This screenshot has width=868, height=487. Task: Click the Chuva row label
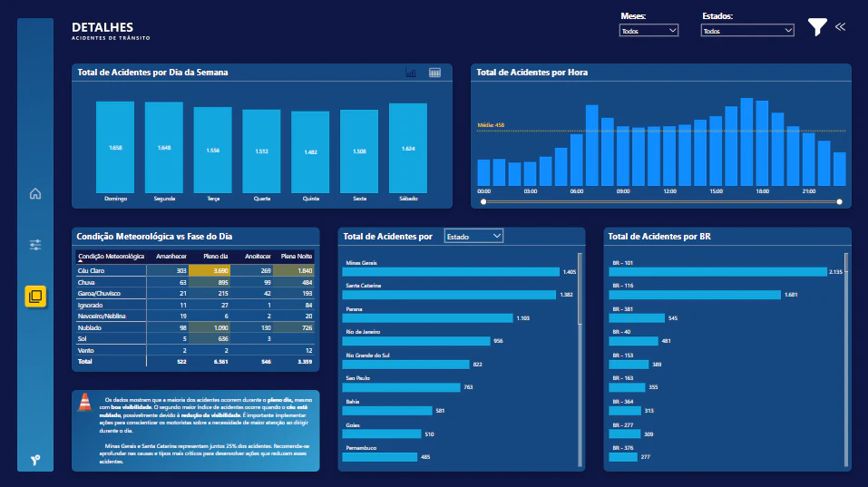(86, 282)
